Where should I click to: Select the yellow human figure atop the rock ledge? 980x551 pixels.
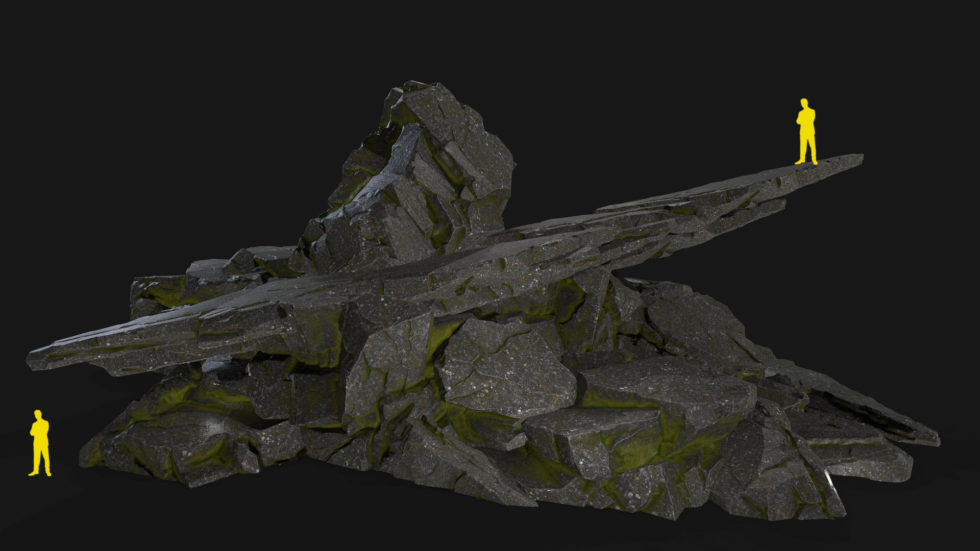click(x=806, y=132)
